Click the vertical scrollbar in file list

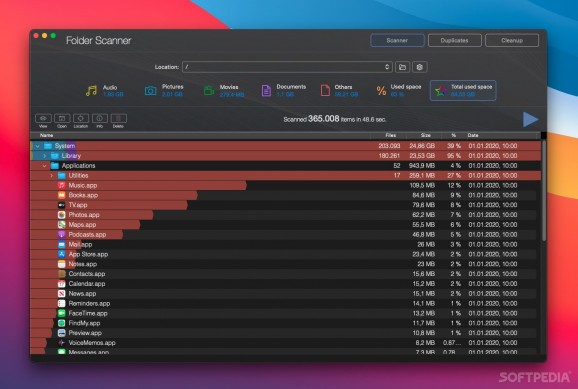[x=543, y=190]
